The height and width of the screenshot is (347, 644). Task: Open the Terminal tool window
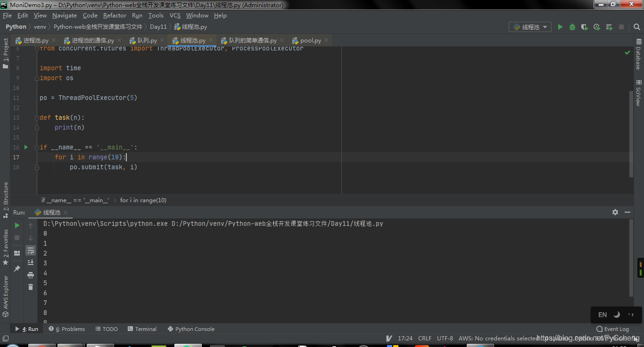pyautogui.click(x=142, y=329)
